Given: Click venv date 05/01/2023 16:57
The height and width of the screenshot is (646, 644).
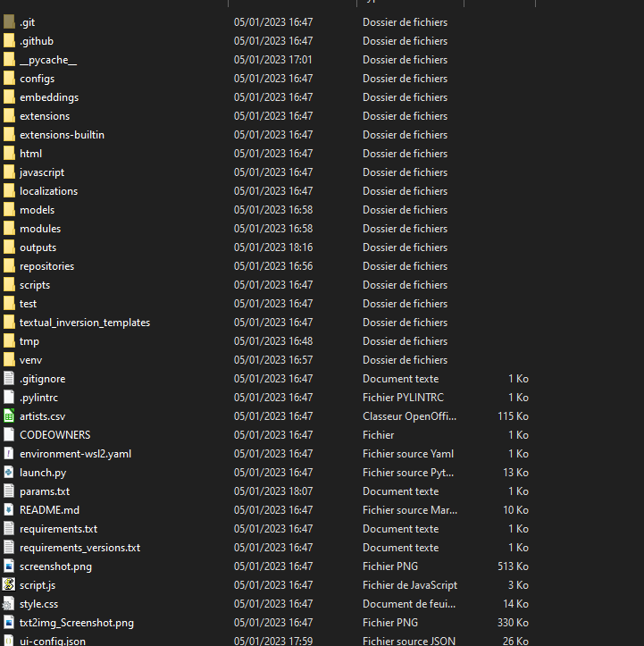Looking at the screenshot, I should coord(273,360).
